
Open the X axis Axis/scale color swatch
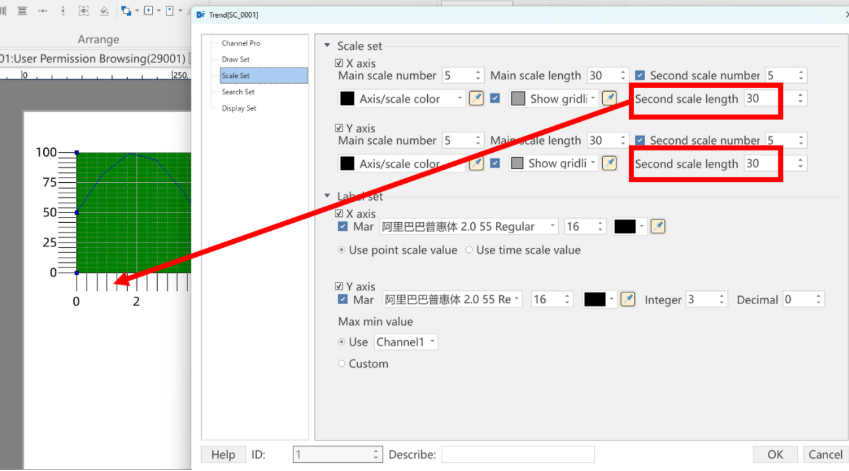[402, 99]
